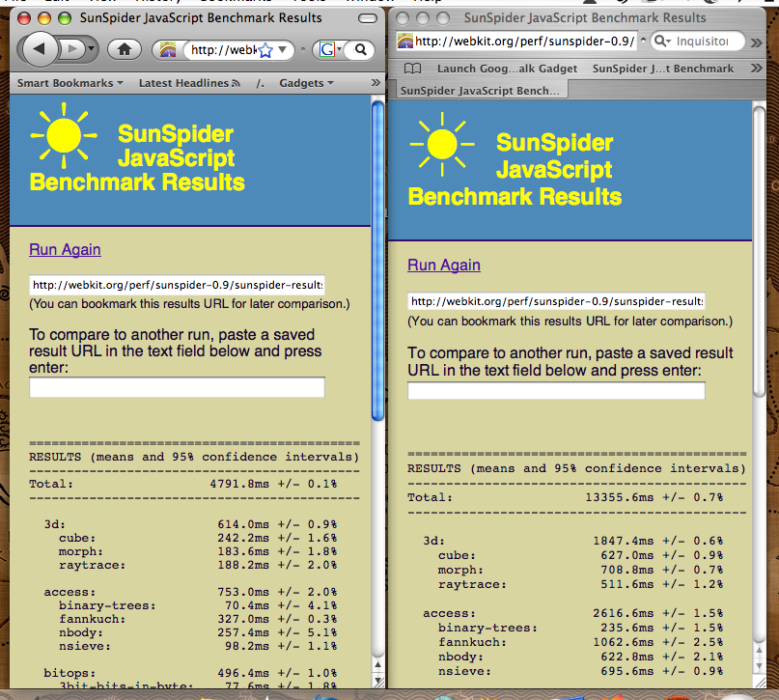Viewport: 779px width, 700px height.
Task: Select the 'SunSpider JavaScript Bench...' tab
Action: [480, 91]
